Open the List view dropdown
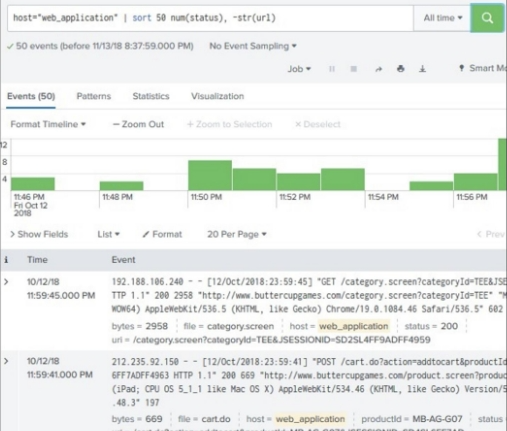Viewport: 507px width, 431px height. 108,234
